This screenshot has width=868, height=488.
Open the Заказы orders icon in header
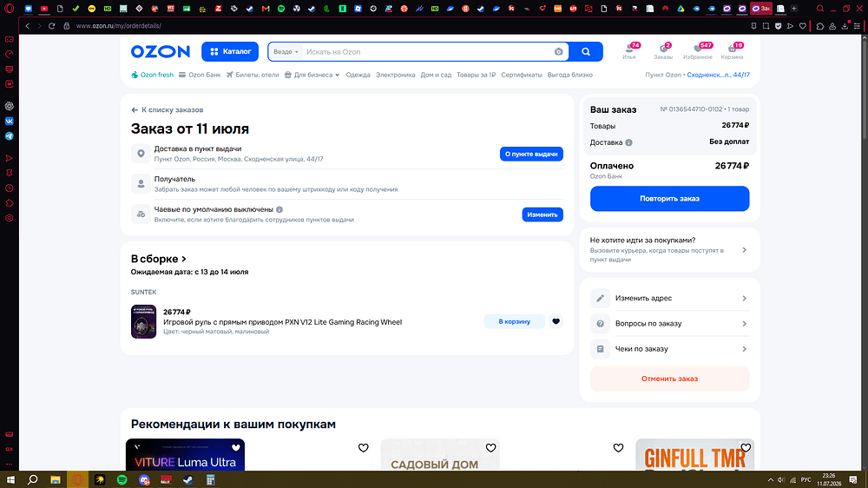click(663, 51)
